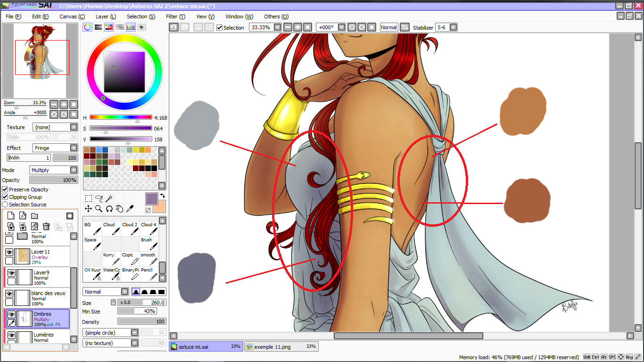Create a new layer folder
The height and width of the screenshot is (362, 644).
tap(34, 216)
